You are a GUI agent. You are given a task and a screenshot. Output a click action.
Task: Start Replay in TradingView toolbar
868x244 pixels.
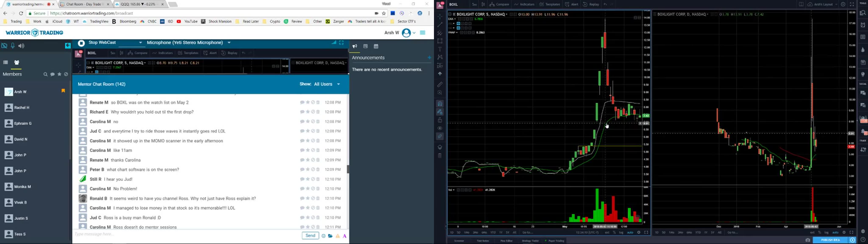(591, 4)
